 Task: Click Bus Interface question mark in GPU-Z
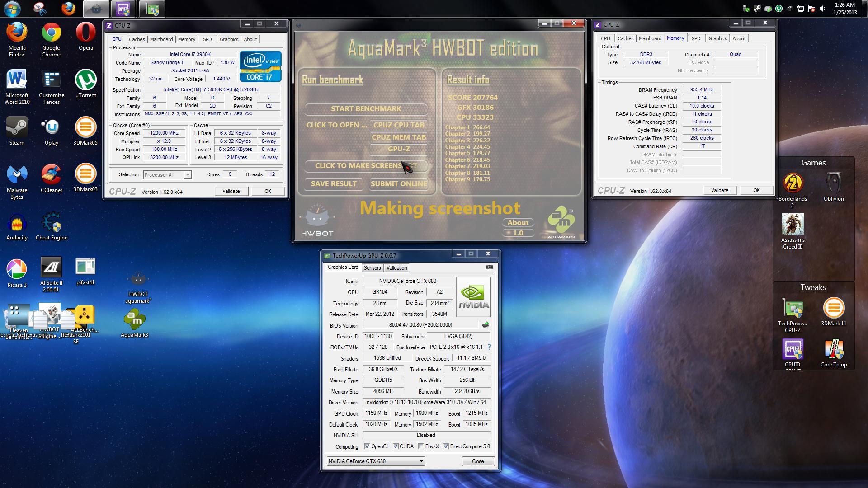[489, 347]
